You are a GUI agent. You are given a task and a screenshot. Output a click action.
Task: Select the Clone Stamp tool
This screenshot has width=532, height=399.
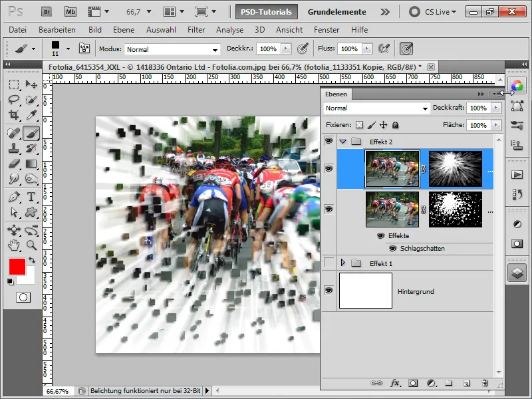click(14, 148)
